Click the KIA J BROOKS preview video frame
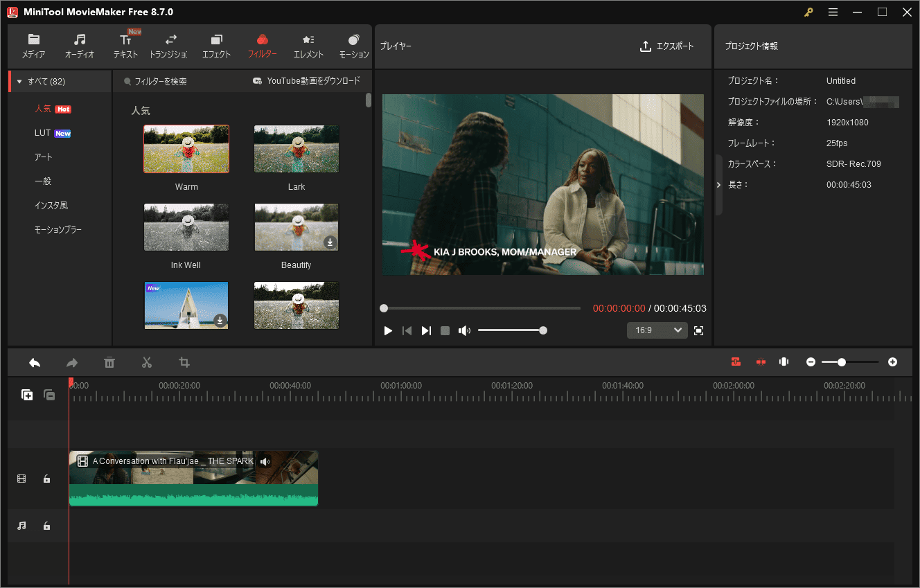Image resolution: width=920 pixels, height=588 pixels. click(x=543, y=185)
